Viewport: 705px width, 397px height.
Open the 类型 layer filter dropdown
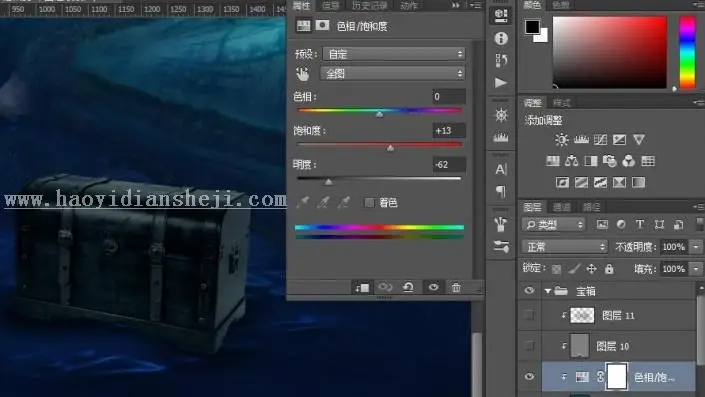coord(553,224)
